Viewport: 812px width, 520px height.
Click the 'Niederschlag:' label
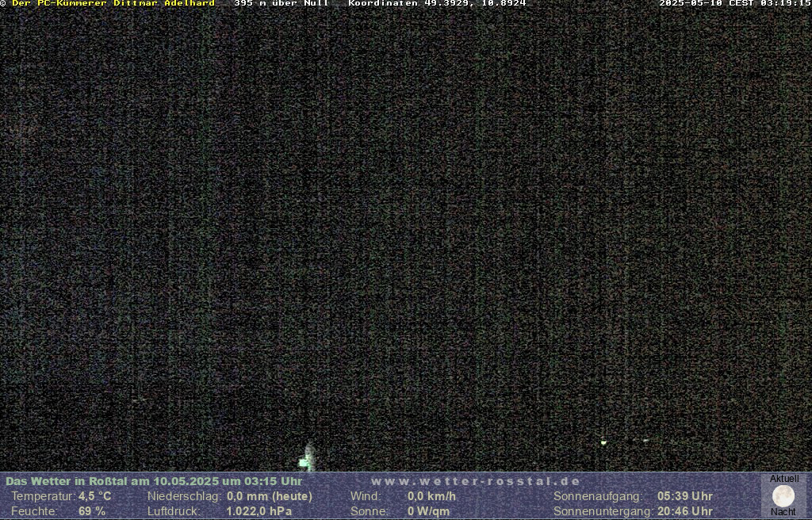coord(184,496)
